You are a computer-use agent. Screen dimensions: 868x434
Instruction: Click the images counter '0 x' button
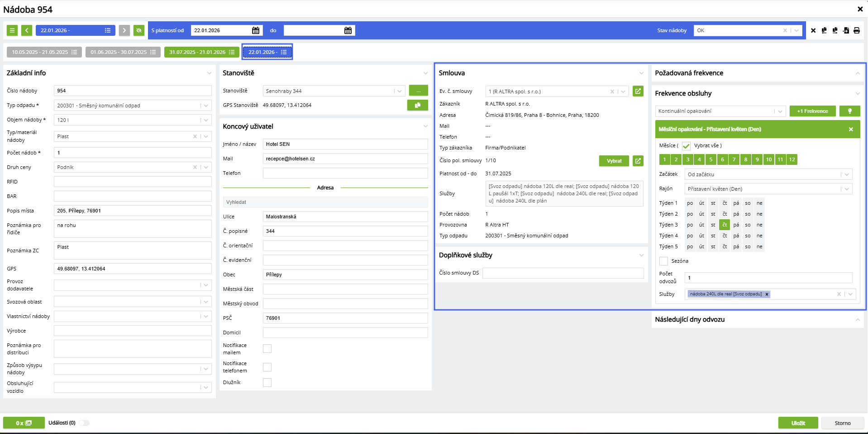tap(24, 423)
